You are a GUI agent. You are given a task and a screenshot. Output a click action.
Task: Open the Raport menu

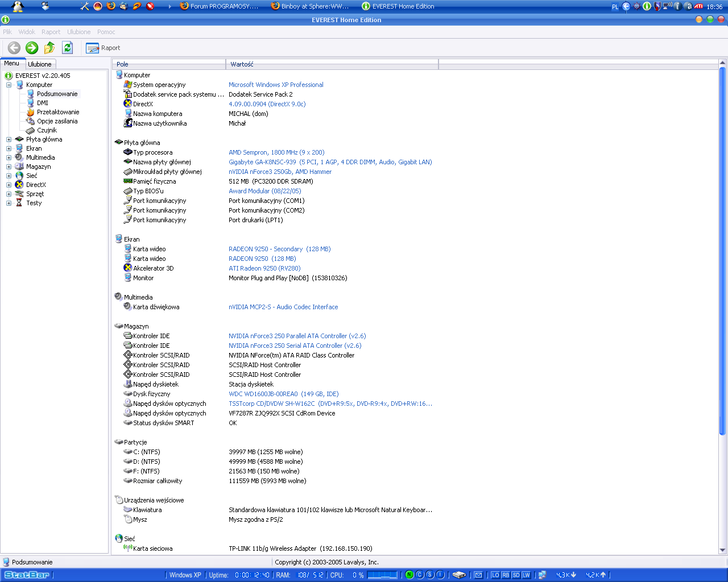pyautogui.click(x=51, y=32)
